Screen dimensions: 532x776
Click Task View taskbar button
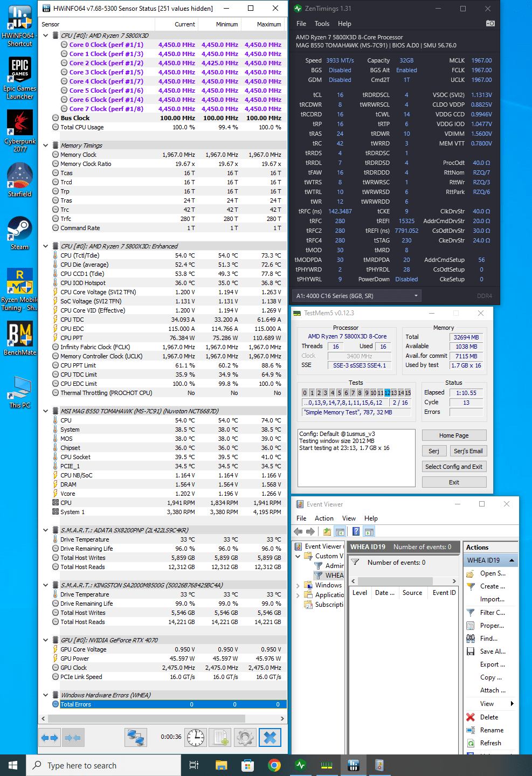194,765
